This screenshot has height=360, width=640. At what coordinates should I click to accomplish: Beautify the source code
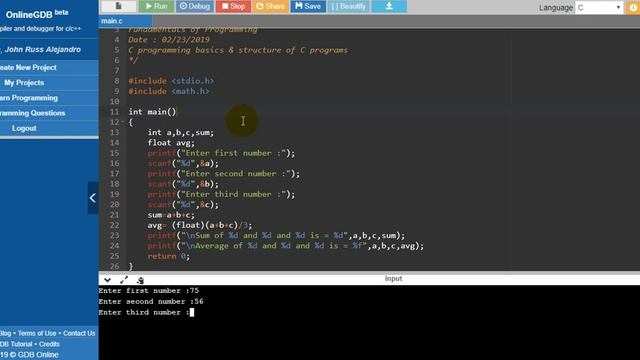(x=349, y=6)
